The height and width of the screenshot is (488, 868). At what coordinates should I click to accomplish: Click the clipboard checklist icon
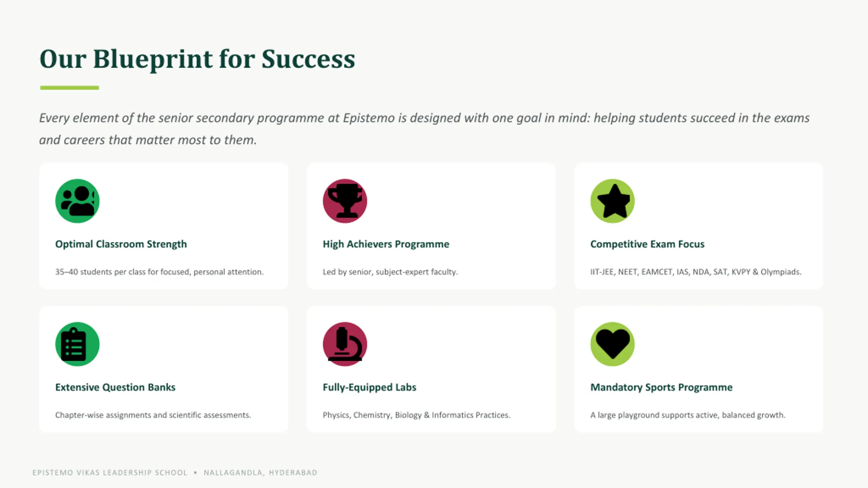coord(77,344)
